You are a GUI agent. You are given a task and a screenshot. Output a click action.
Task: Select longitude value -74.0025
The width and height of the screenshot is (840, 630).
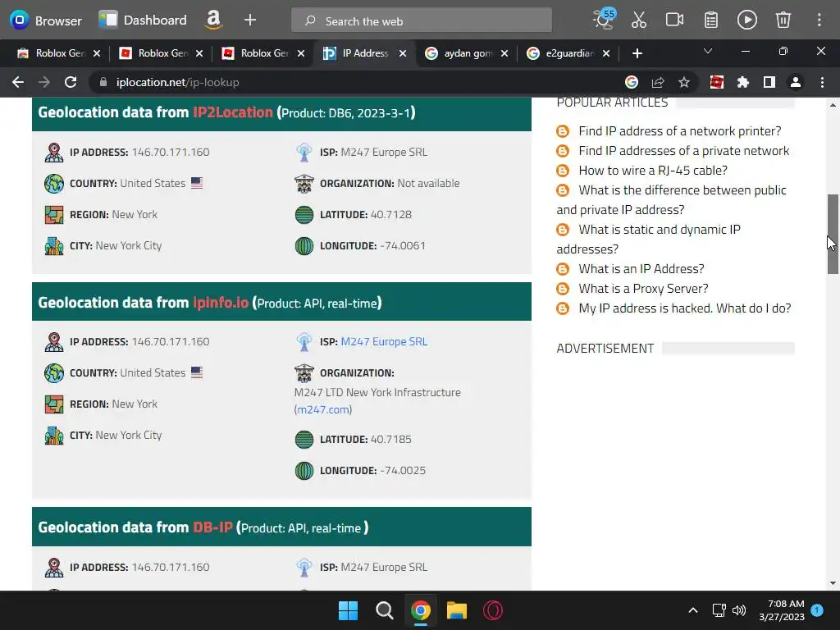[403, 471]
